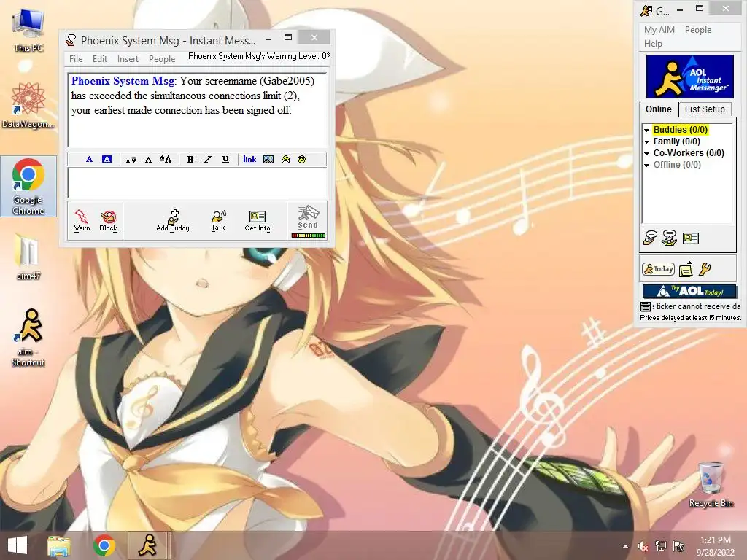Click the Warning Level text in IM window
The width and height of the screenshot is (747, 560).
pos(259,56)
